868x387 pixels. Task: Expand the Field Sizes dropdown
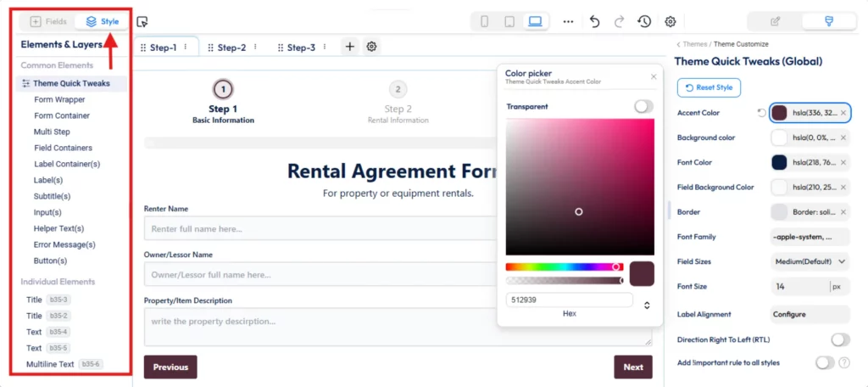click(810, 262)
